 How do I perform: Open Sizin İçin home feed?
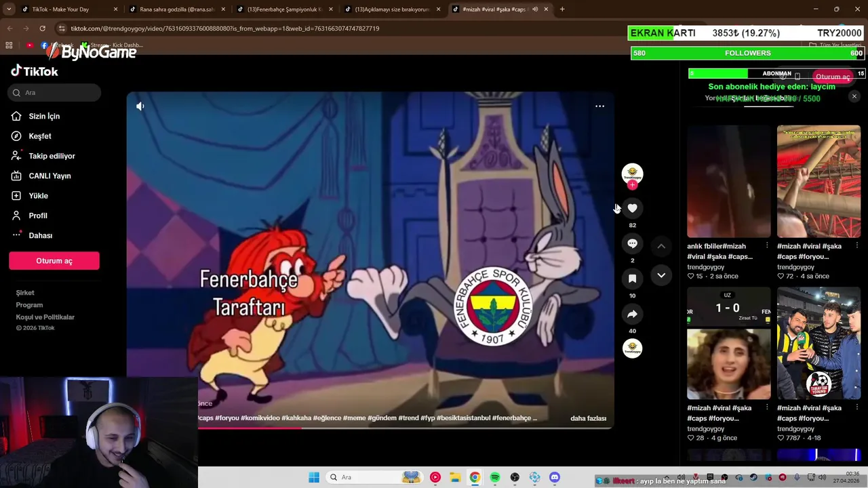44,116
